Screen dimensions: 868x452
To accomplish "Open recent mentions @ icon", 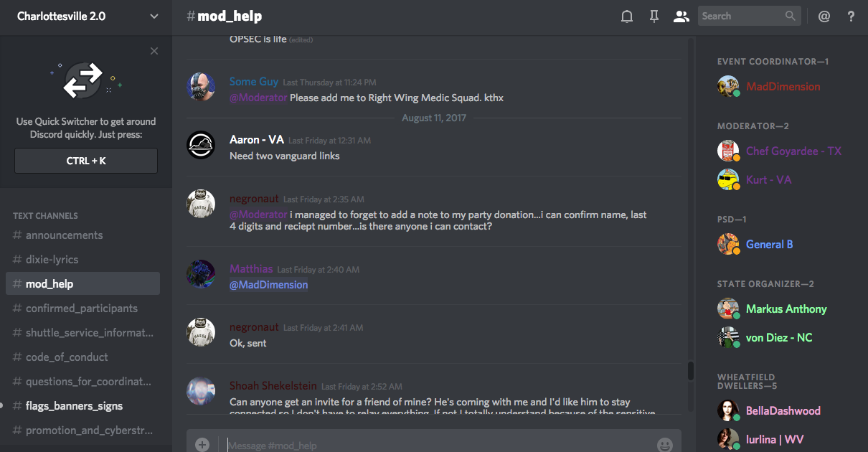I will 824,16.
